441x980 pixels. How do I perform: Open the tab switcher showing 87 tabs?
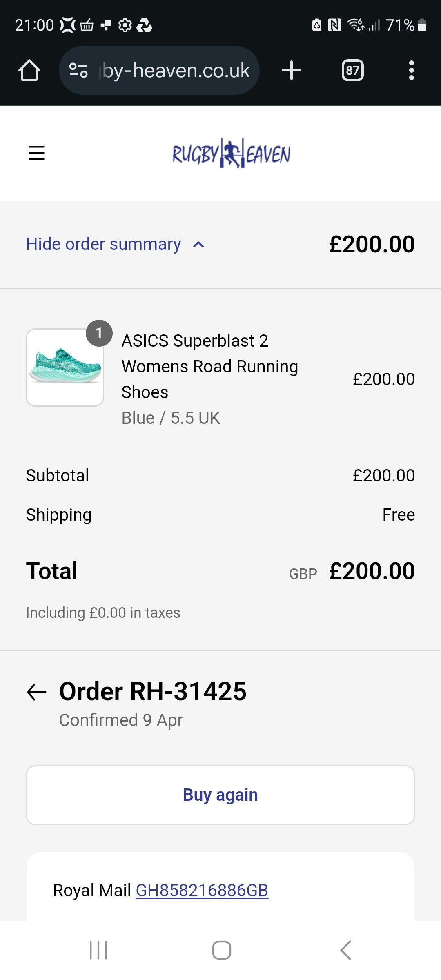pos(352,71)
